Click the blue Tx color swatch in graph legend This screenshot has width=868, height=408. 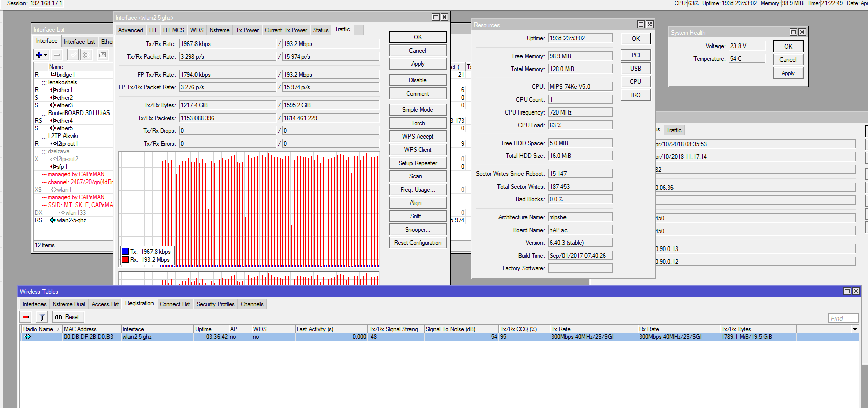125,252
